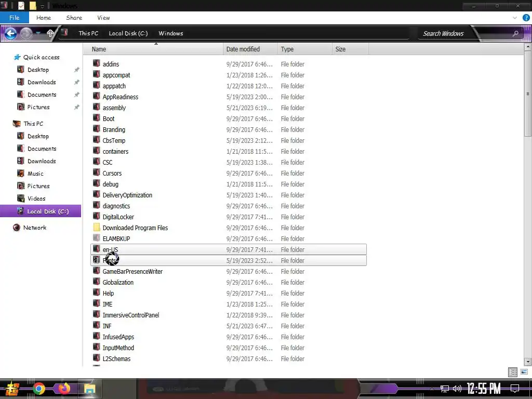Sort by Date modified column header
The height and width of the screenshot is (399, 532).
click(250, 49)
